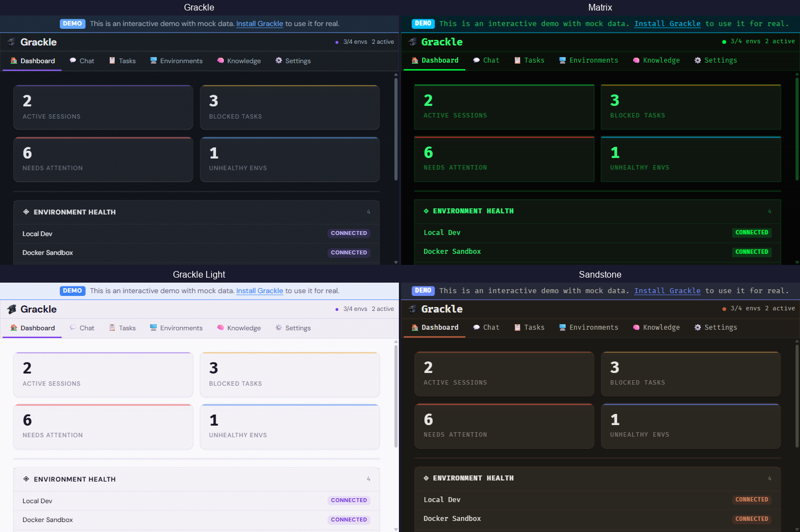Click Local Dev CONNECTED badge in the Grackle Light panel
The width and height of the screenshot is (800, 532).
tap(349, 500)
